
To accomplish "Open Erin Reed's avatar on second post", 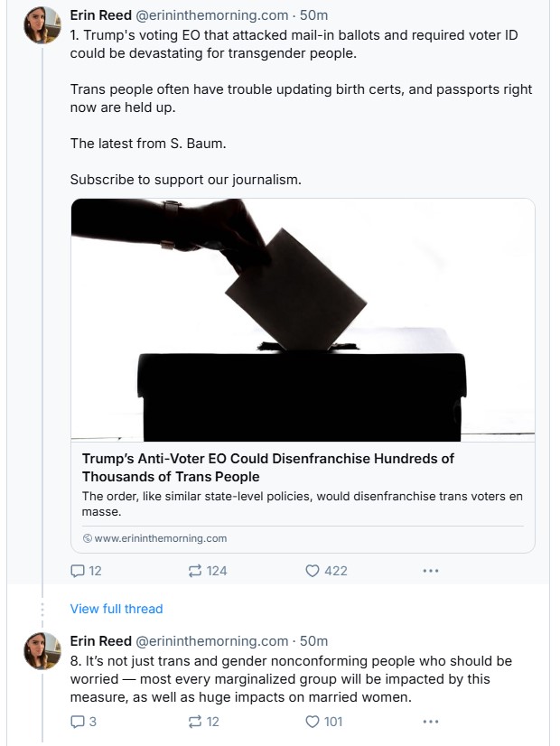I will pyautogui.click(x=42, y=650).
